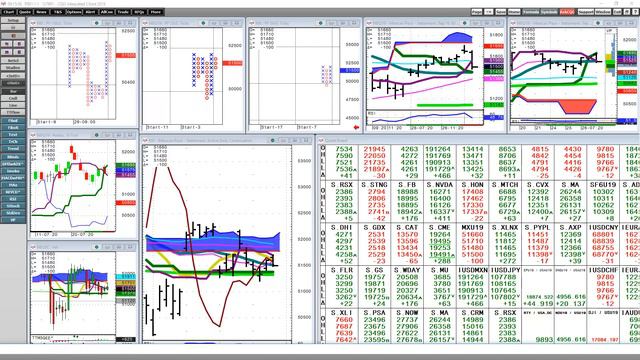Image resolution: width=640 pixels, height=360 pixels.
Task: Add the StdDev study from sidebar
Action: pyautogui.click(x=13, y=213)
